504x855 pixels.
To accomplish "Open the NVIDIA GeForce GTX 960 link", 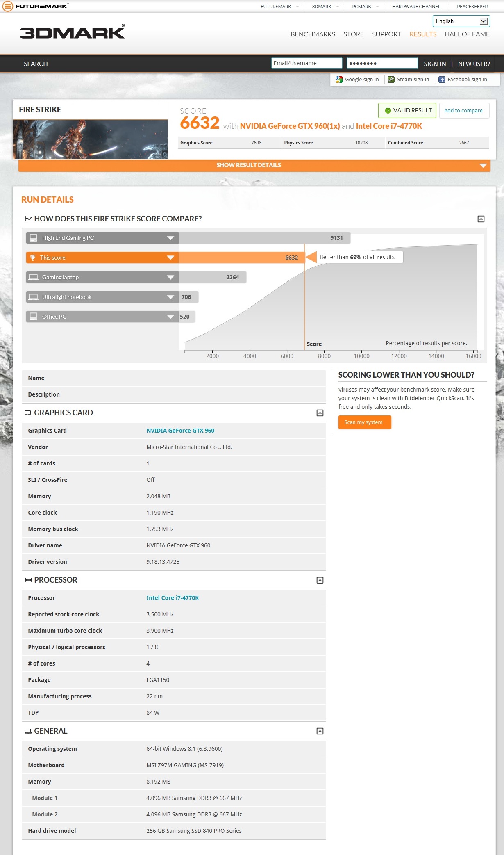I will tap(180, 431).
